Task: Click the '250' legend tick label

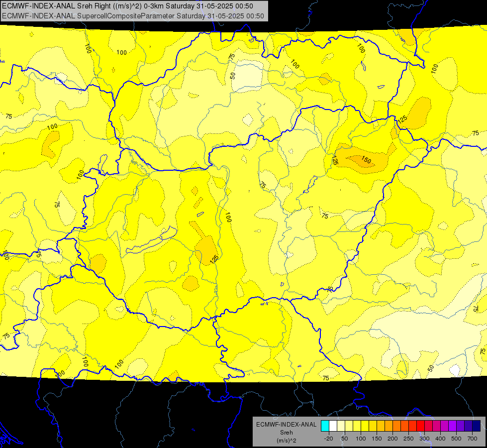Action: [408, 439]
